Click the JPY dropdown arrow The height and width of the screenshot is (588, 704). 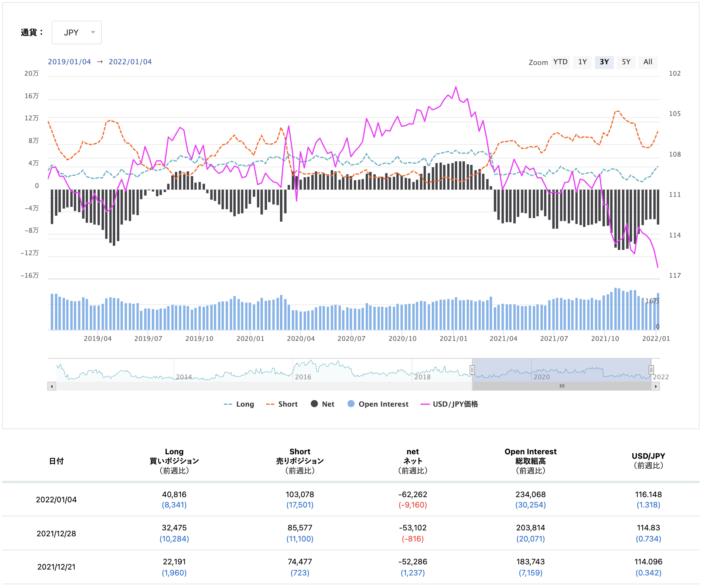point(93,33)
